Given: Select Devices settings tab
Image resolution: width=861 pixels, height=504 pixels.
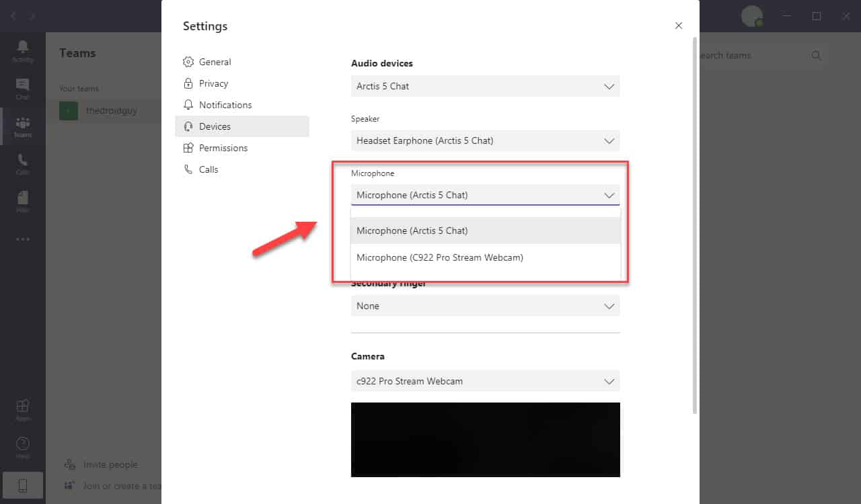Looking at the screenshot, I should coord(242,126).
